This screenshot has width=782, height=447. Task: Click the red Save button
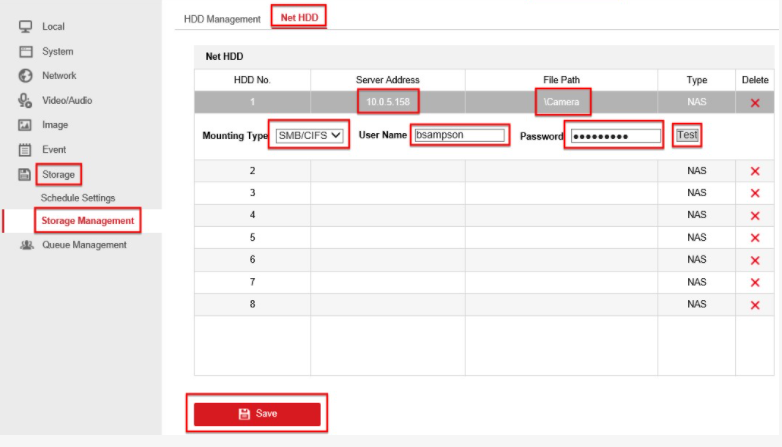(257, 414)
